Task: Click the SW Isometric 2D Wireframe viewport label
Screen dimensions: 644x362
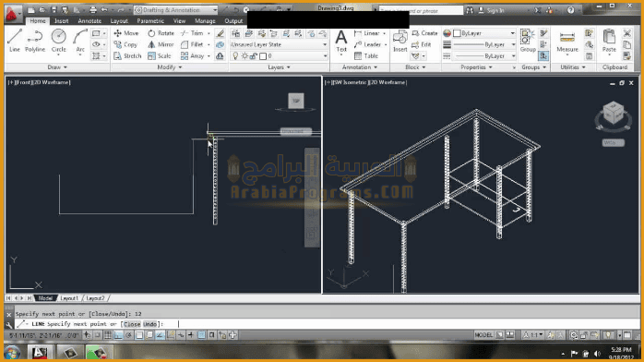Action: tap(365, 82)
